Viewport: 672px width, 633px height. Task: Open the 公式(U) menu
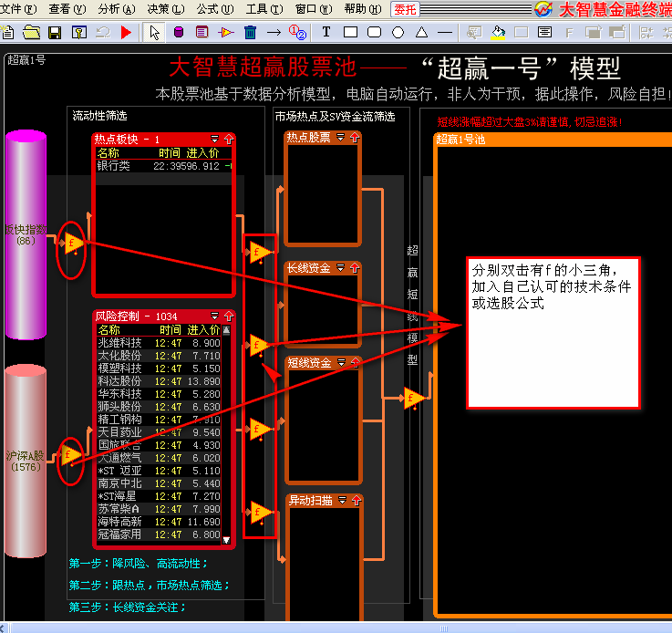pos(215,9)
